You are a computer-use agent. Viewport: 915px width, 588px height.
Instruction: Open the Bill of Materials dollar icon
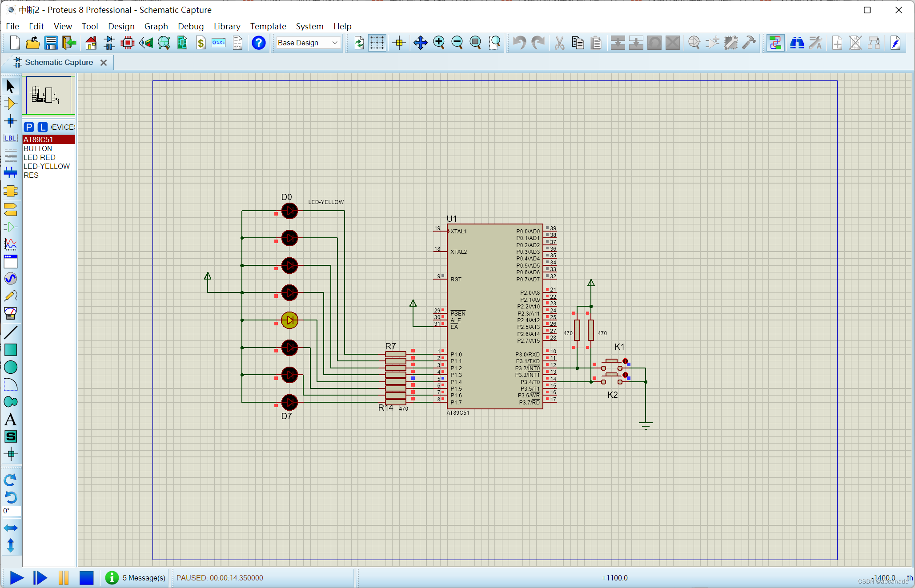201,43
